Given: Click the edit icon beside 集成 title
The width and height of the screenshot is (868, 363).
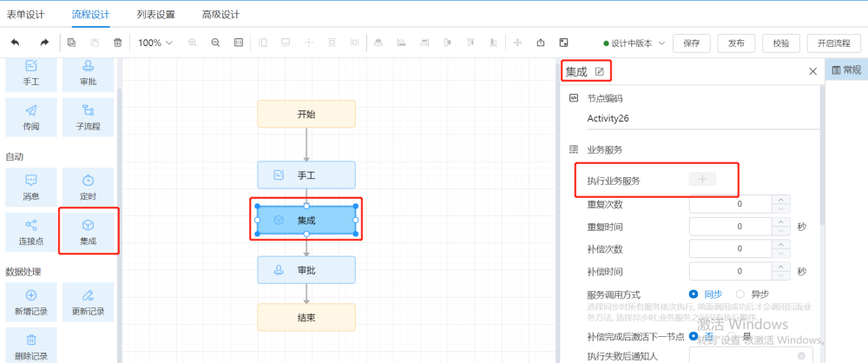Looking at the screenshot, I should [x=599, y=71].
